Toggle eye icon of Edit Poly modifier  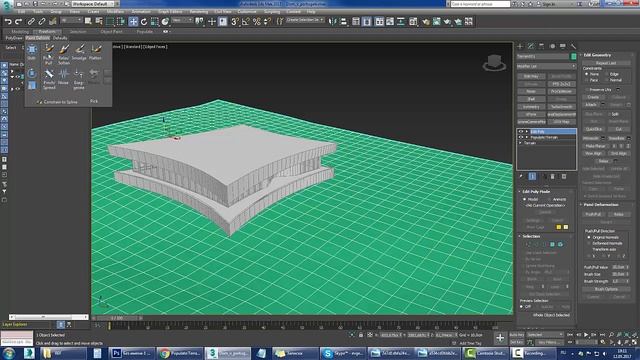521,131
